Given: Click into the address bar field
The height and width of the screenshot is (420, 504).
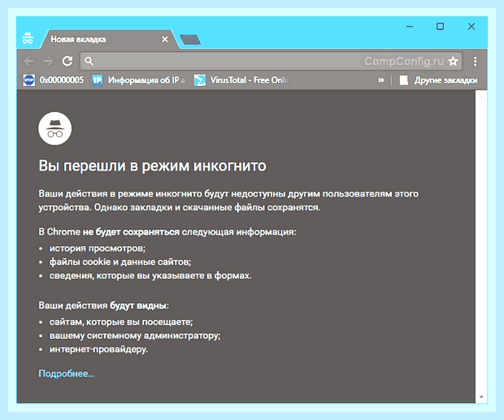Looking at the screenshot, I should click(x=271, y=61).
